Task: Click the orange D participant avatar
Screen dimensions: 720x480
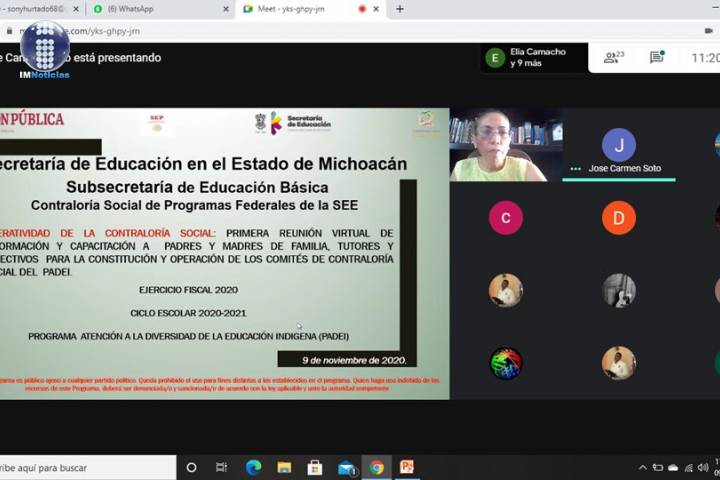Action: (x=618, y=217)
